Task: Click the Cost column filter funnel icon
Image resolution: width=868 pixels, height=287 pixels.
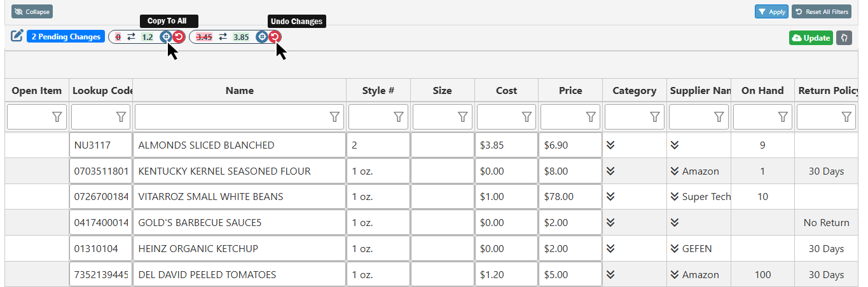Action: click(x=527, y=117)
